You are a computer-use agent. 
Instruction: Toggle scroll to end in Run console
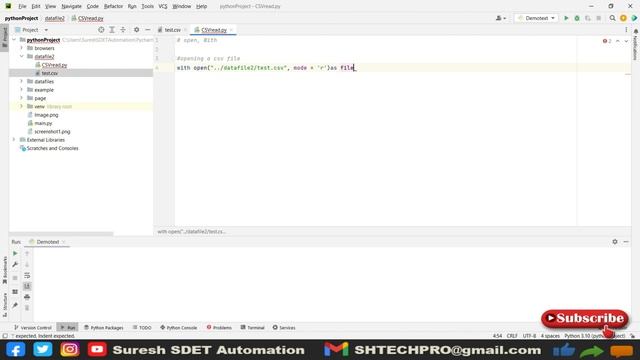click(27, 286)
